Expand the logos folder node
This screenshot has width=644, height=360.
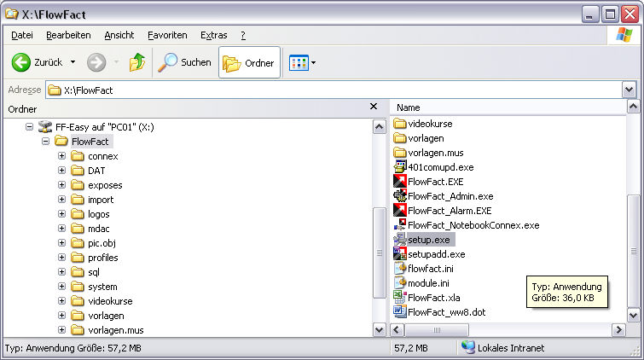coord(61,214)
